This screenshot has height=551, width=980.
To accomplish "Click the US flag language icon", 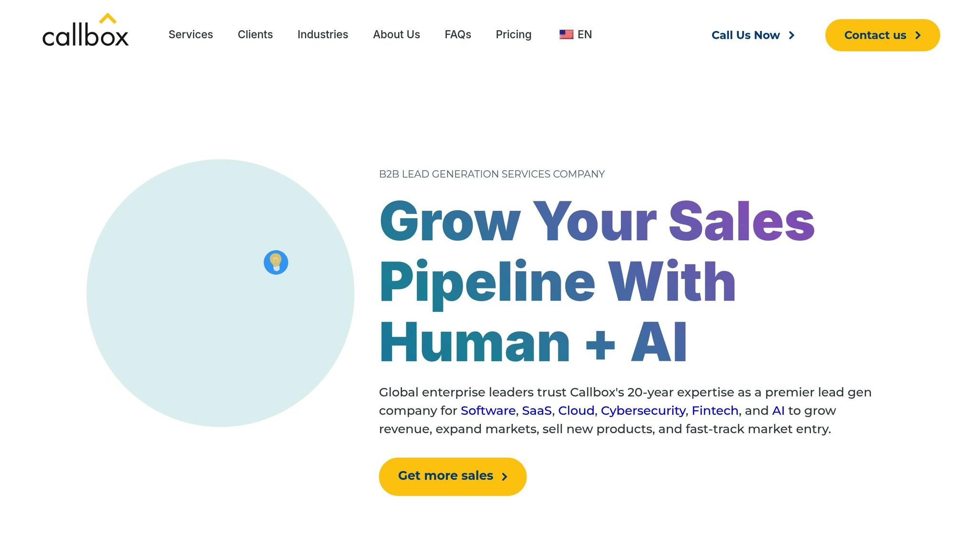I will pyautogui.click(x=566, y=34).
